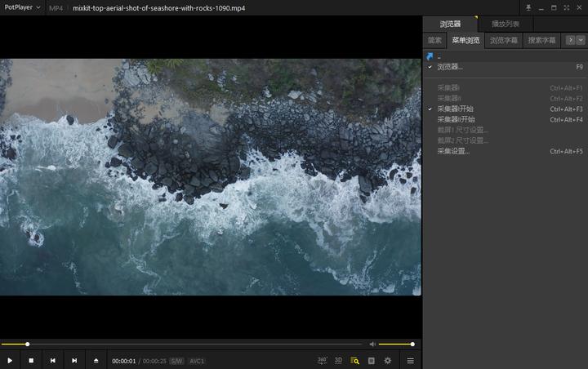Image resolution: width=588 pixels, height=369 pixels.
Task: Pin the window always on top
Action: [528, 7]
